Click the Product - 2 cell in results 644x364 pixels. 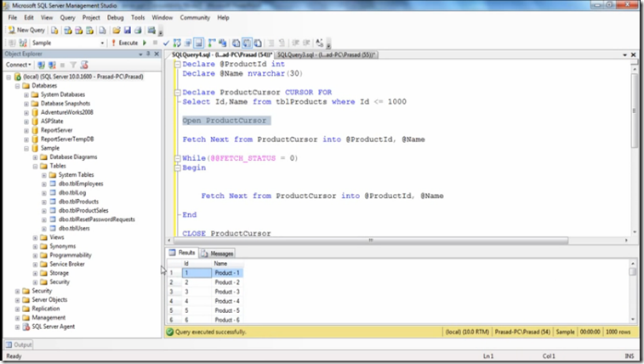[x=227, y=282]
